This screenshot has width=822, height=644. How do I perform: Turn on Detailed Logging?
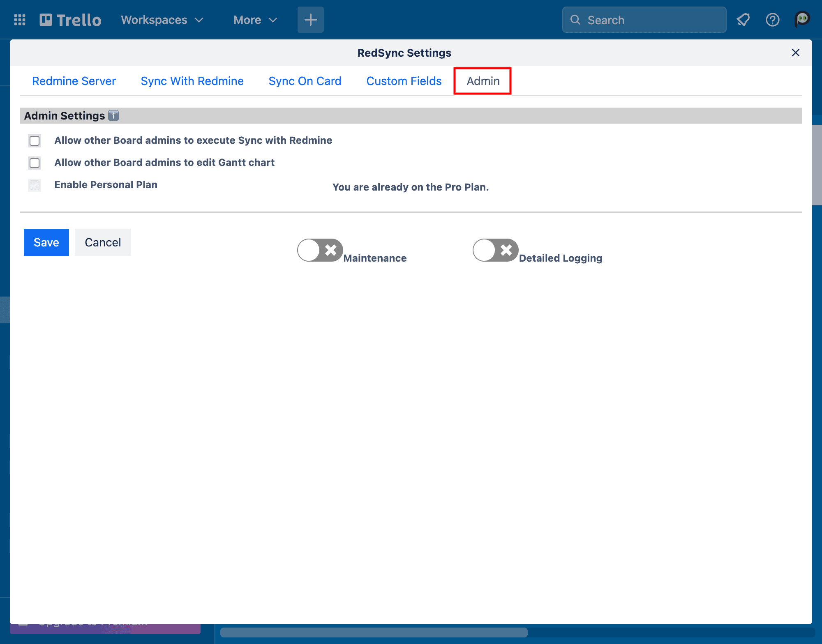[x=495, y=250]
